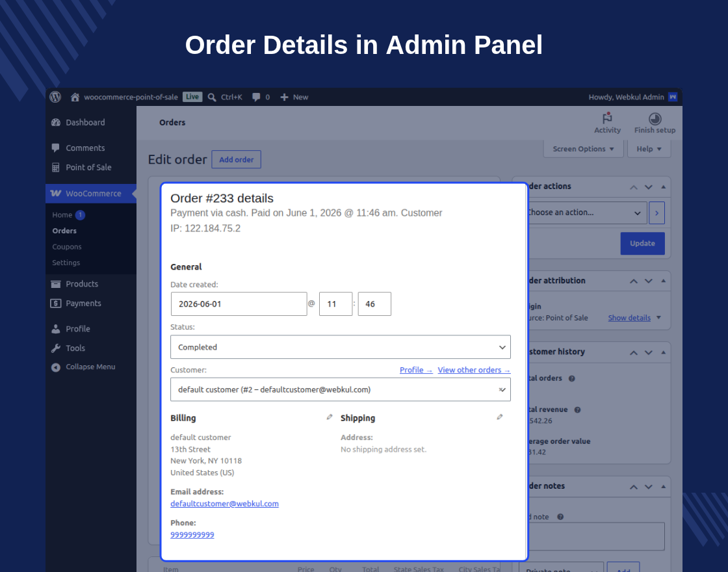Click total orders help icon
The width and height of the screenshot is (728, 572).
(x=572, y=378)
